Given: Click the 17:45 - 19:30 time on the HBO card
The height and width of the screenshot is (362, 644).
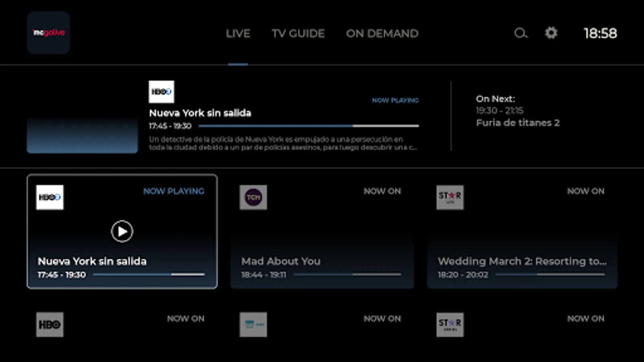Looking at the screenshot, I should pos(62,275).
